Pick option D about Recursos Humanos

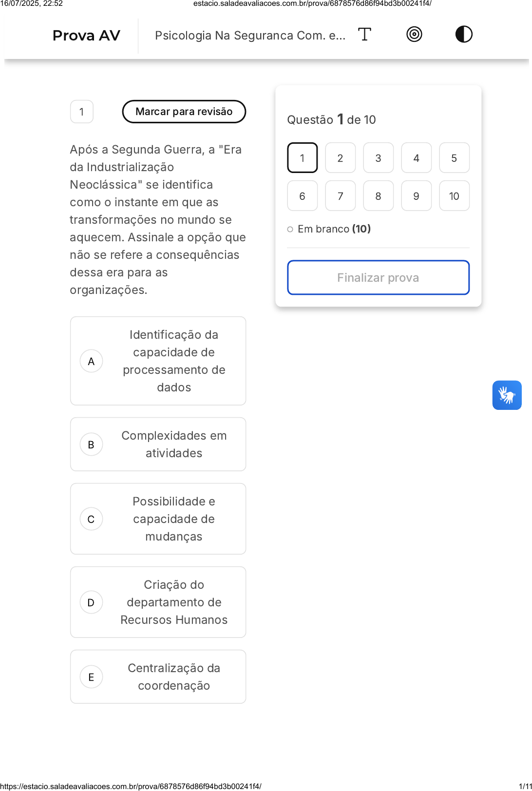[91, 602]
